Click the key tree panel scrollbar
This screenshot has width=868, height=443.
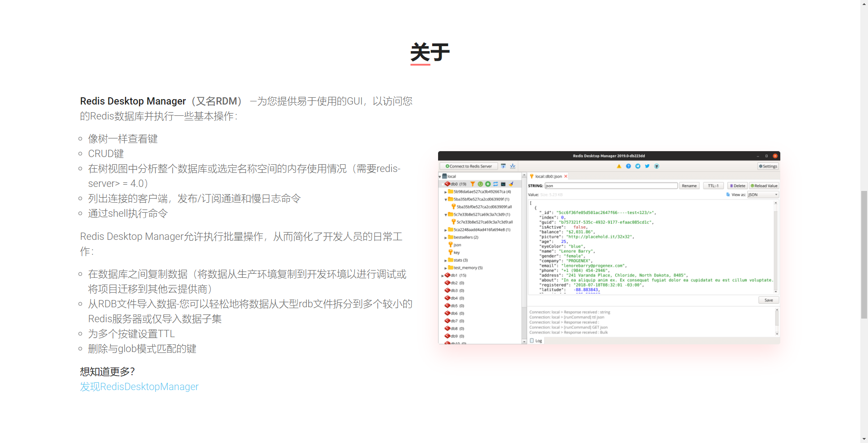click(x=524, y=258)
